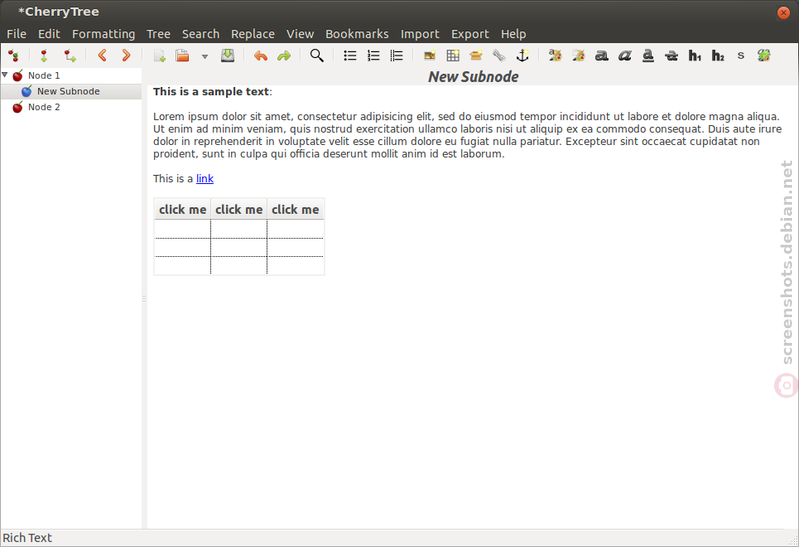Insert an image into the node
799x547 pixels.
pos(430,56)
